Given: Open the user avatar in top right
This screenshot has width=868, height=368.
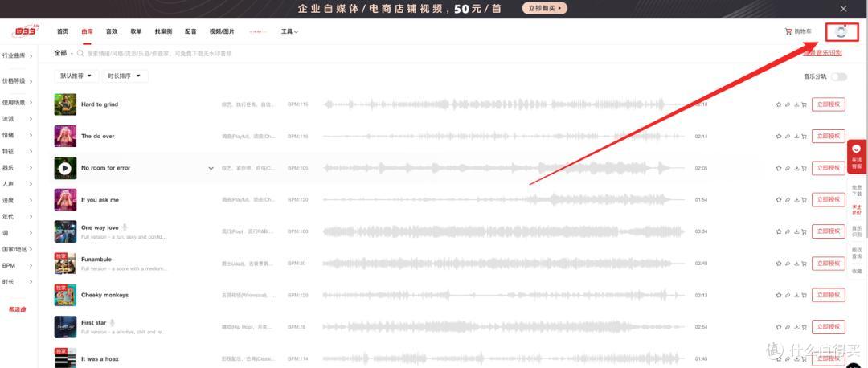Looking at the screenshot, I should coord(841,32).
